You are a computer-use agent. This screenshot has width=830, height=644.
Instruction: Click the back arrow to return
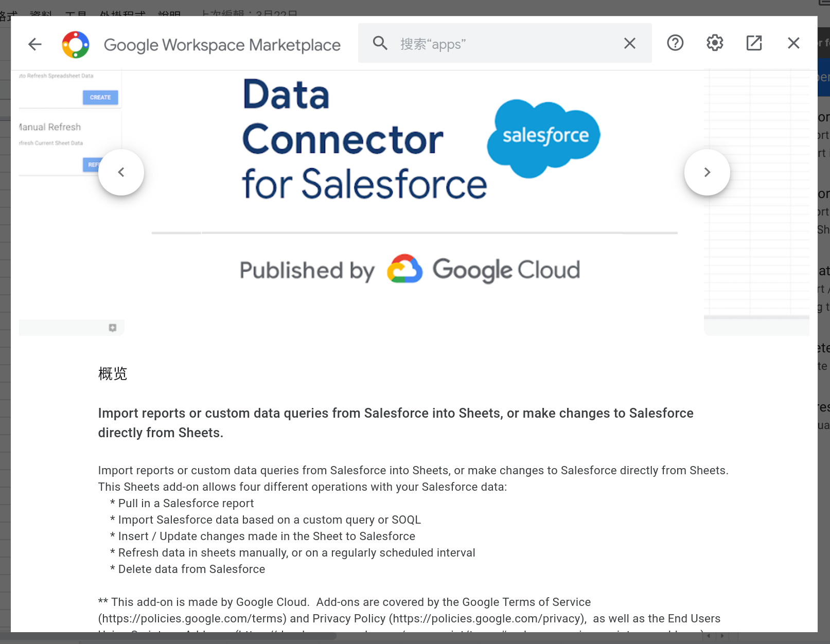(34, 44)
